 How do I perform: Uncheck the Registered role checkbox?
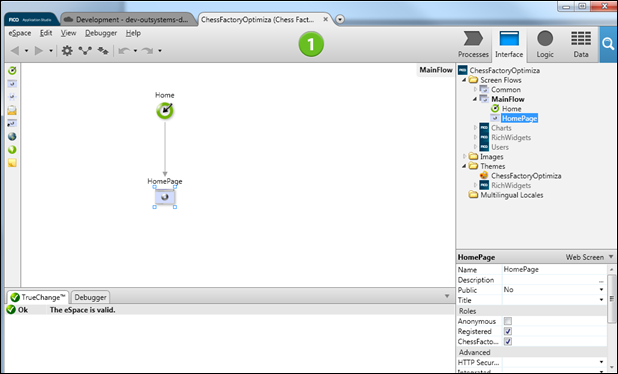pos(508,331)
